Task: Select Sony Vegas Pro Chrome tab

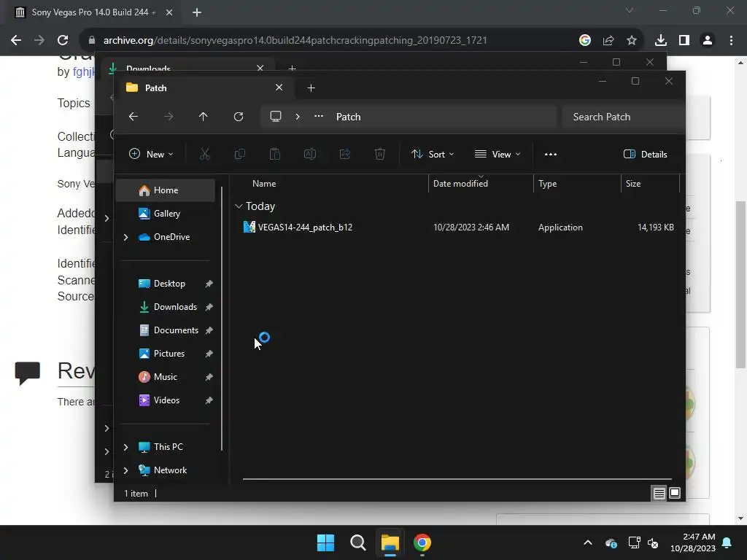Action: (93, 12)
